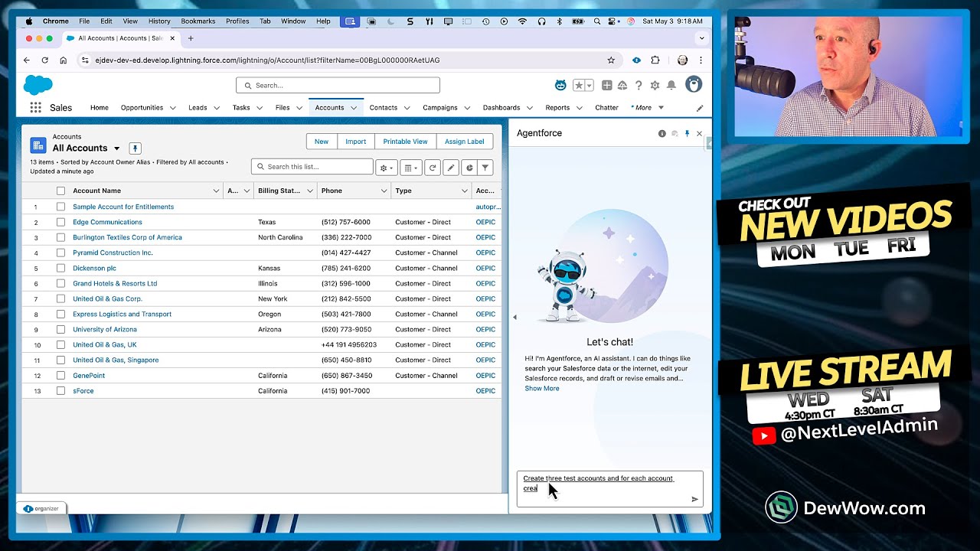Click Assign Label button

pyautogui.click(x=465, y=142)
